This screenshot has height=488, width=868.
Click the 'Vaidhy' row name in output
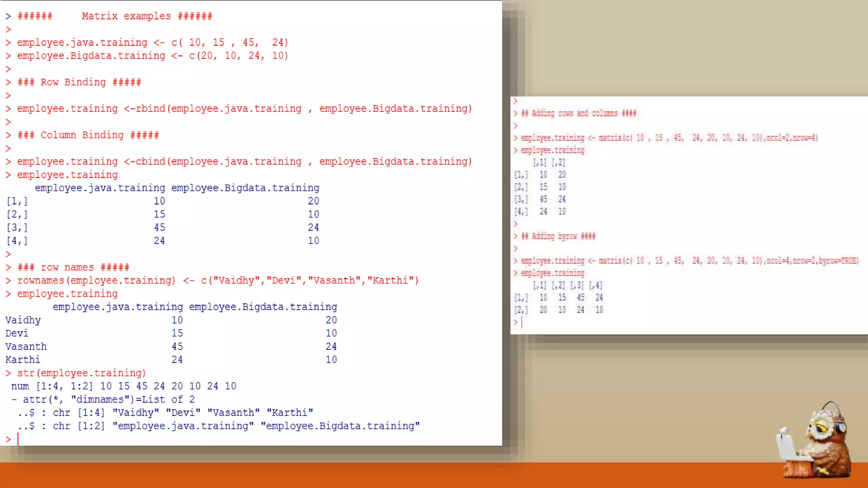click(23, 320)
